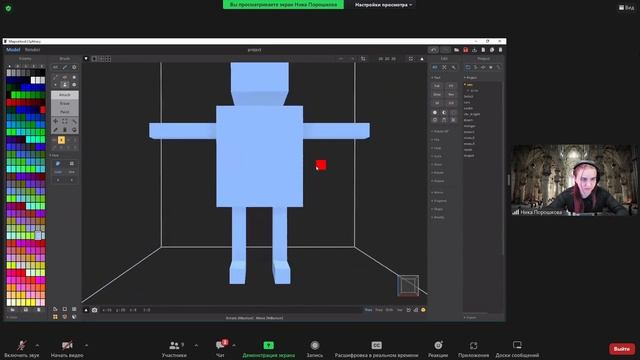Open project folder icon in top toolbar
The width and height of the screenshot is (640, 360).
tap(457, 50)
